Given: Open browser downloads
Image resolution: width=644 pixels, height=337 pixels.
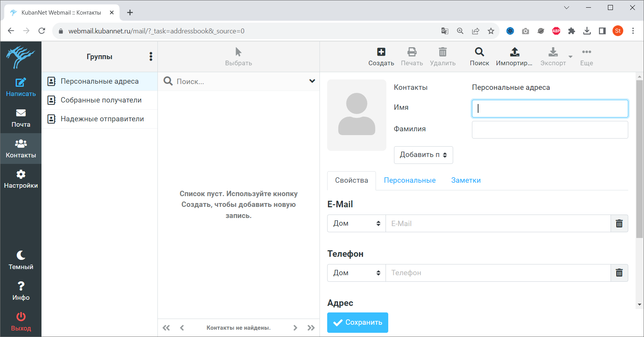Looking at the screenshot, I should pyautogui.click(x=587, y=31).
